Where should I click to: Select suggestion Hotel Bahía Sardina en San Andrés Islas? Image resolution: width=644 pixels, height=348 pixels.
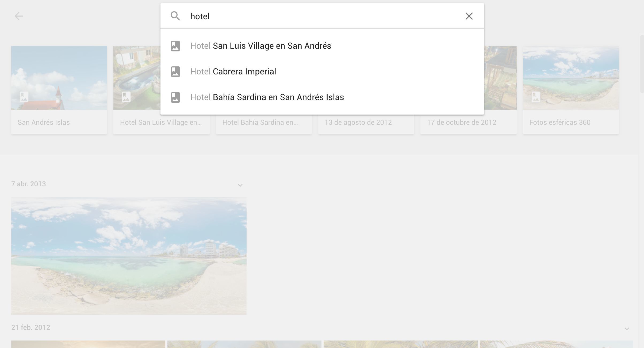[322, 97]
